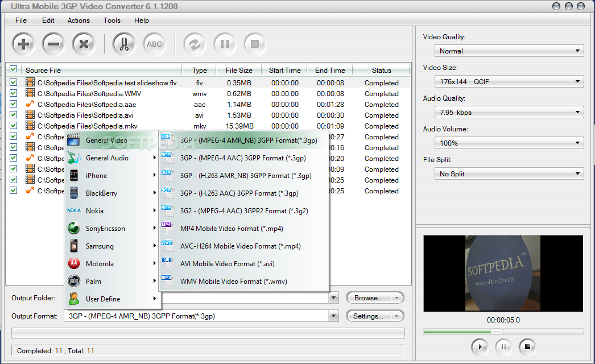The image size is (595, 364).
Task: Click the Motorola red logo icon
Action: tap(73, 263)
